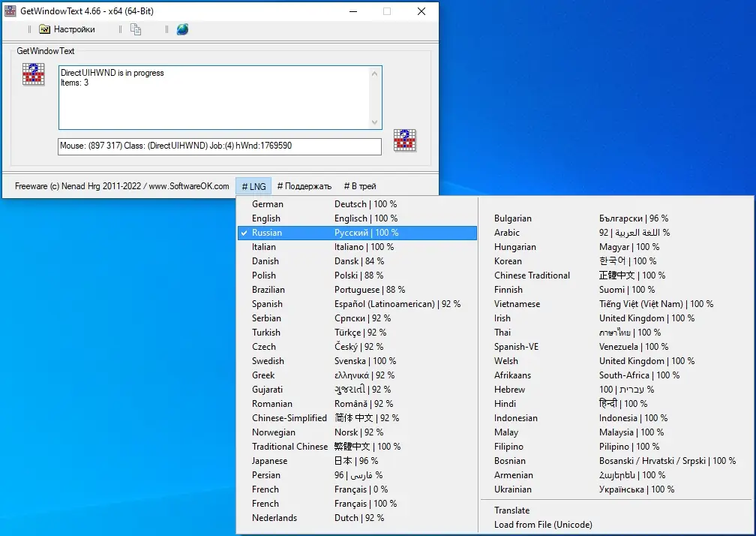
Task: Choose Danish from the language list
Action: click(x=357, y=261)
